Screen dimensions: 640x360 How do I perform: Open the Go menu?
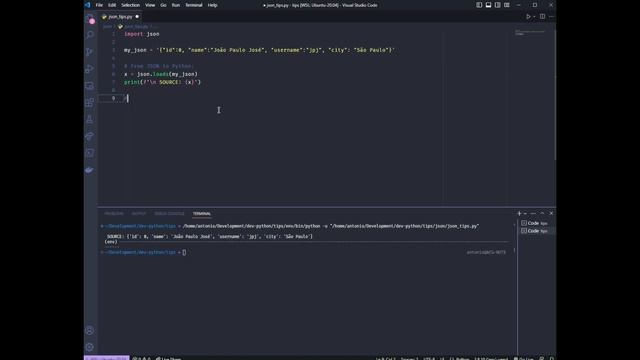coord(163,5)
